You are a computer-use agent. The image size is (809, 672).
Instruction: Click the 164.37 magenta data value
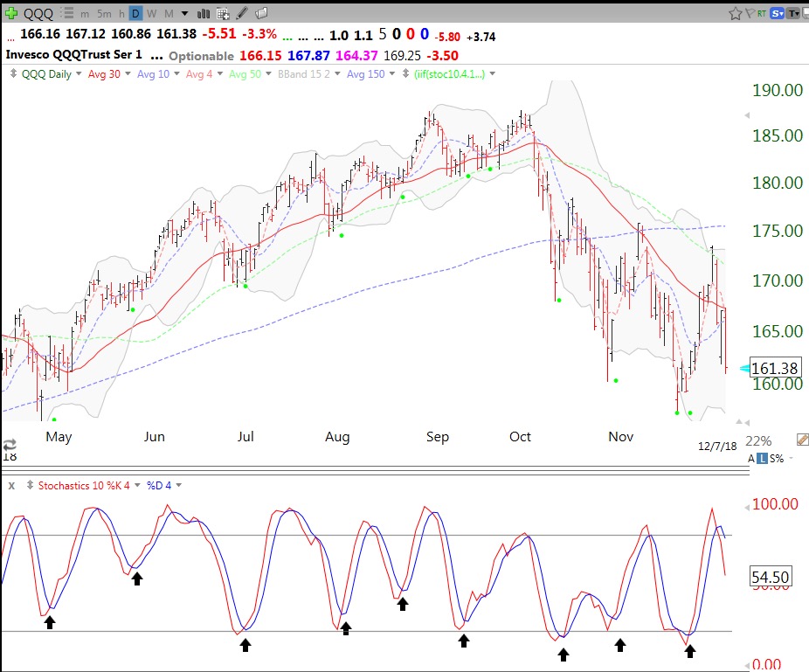[356, 55]
